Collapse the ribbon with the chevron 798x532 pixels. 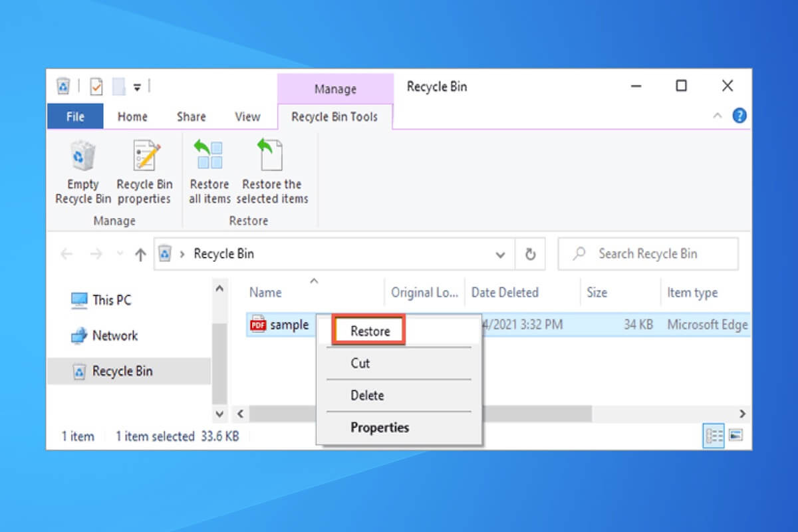(718, 116)
